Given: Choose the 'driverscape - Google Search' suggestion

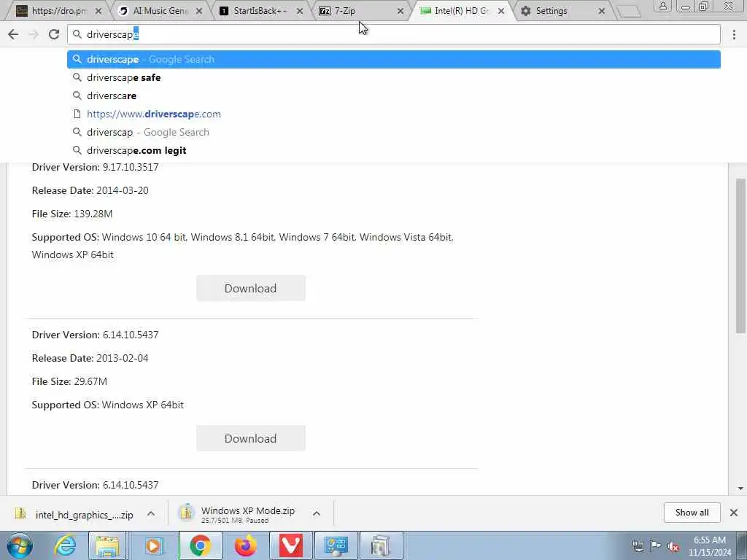Looking at the screenshot, I should tap(393, 60).
